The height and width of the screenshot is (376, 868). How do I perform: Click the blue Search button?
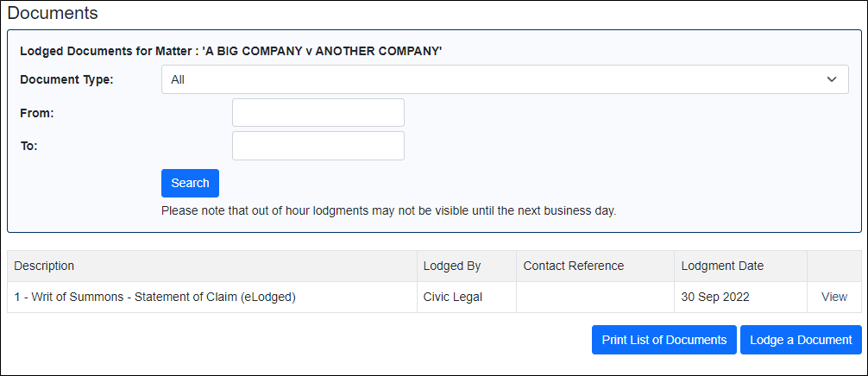[190, 183]
